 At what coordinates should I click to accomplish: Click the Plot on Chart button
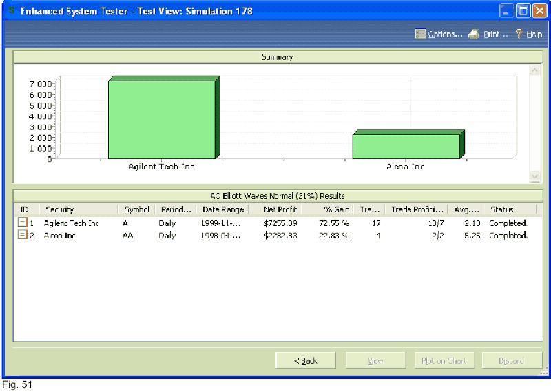[444, 360]
